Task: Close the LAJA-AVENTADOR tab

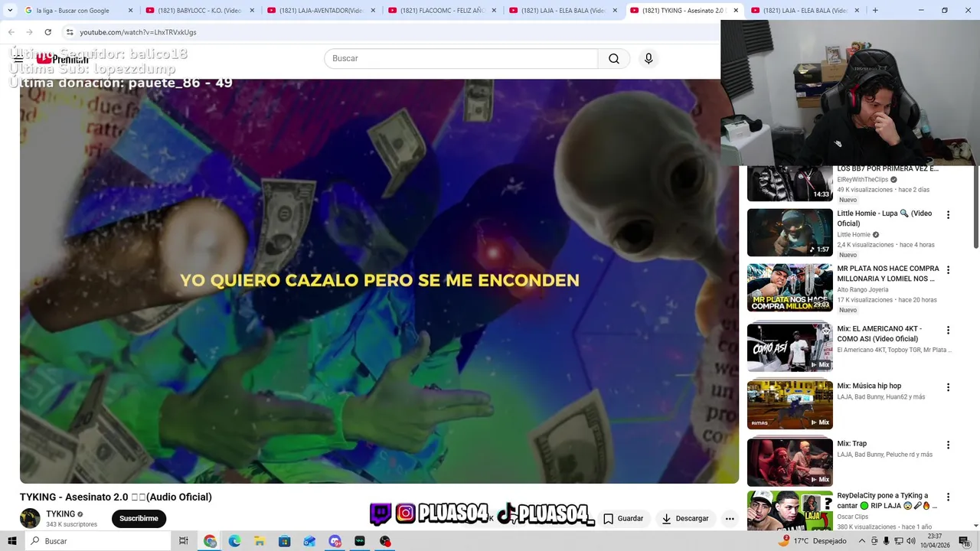Action: pyautogui.click(x=373, y=11)
